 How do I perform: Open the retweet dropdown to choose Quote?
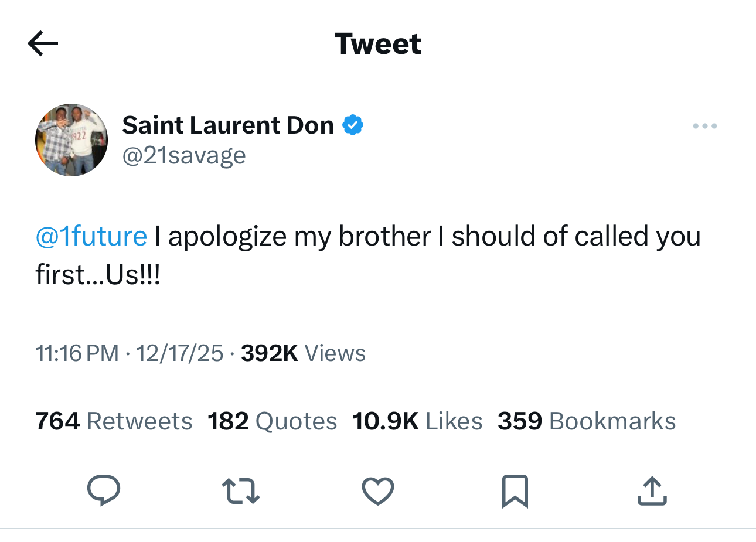point(241,491)
